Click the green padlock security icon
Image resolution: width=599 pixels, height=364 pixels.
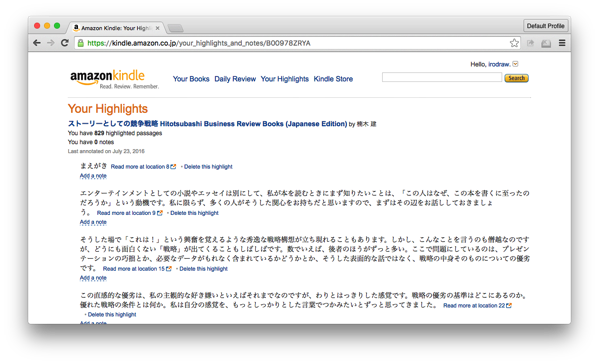coord(81,43)
